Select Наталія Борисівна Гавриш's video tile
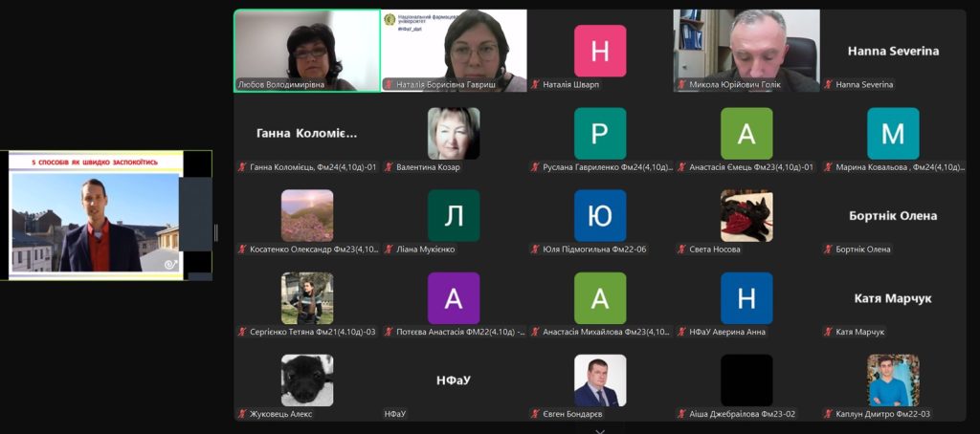This screenshot has height=434, width=980. pos(454,51)
